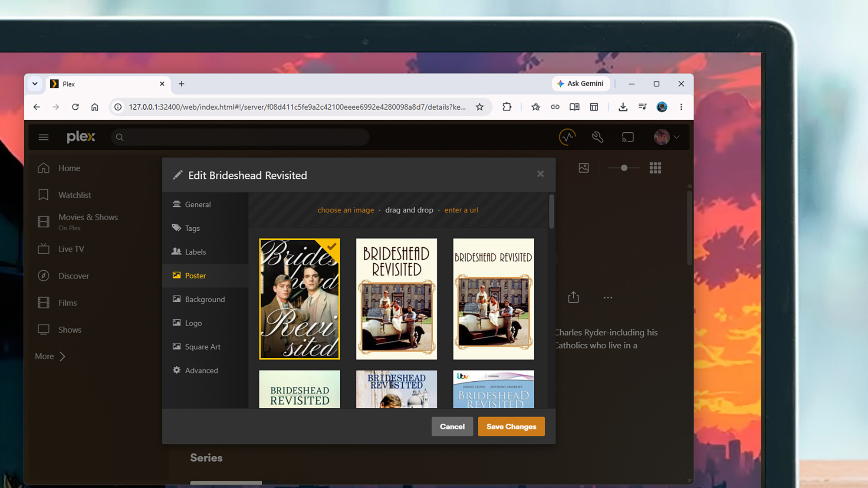The height and width of the screenshot is (488, 868).
Task: Click the choose an image link
Action: (x=345, y=210)
